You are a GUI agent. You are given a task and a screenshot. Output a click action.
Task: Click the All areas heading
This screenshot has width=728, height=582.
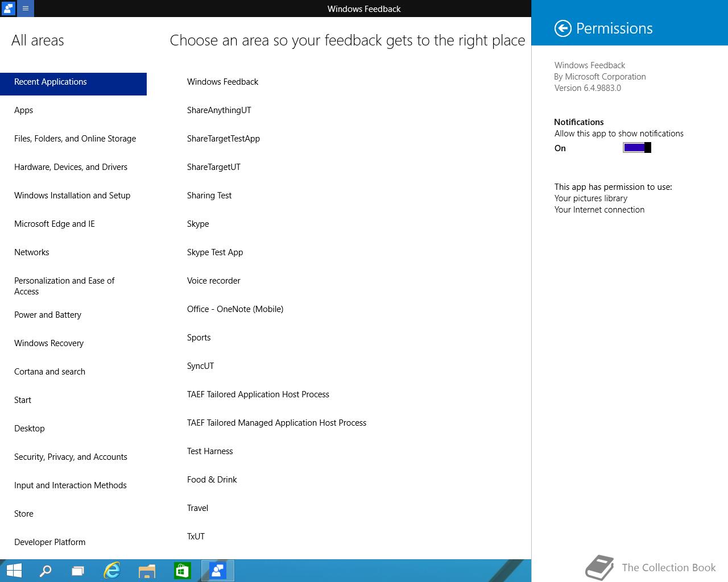38,40
